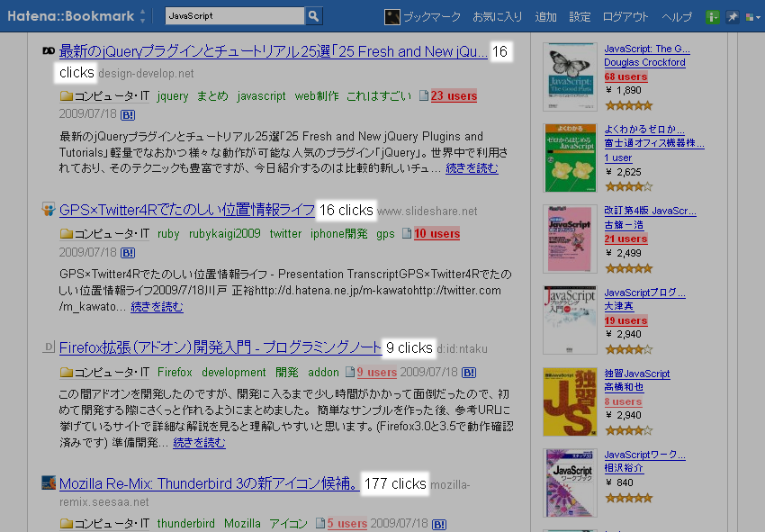Open the color grid dropdown in header
This screenshot has width=765, height=532.
[x=752, y=18]
